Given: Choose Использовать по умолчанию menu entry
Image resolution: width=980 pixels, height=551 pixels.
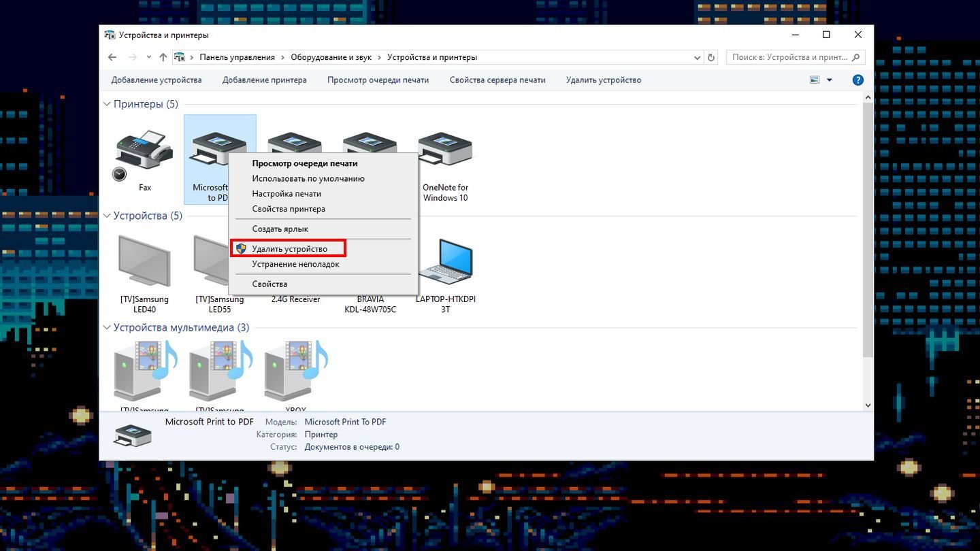Looking at the screenshot, I should coord(323,178).
